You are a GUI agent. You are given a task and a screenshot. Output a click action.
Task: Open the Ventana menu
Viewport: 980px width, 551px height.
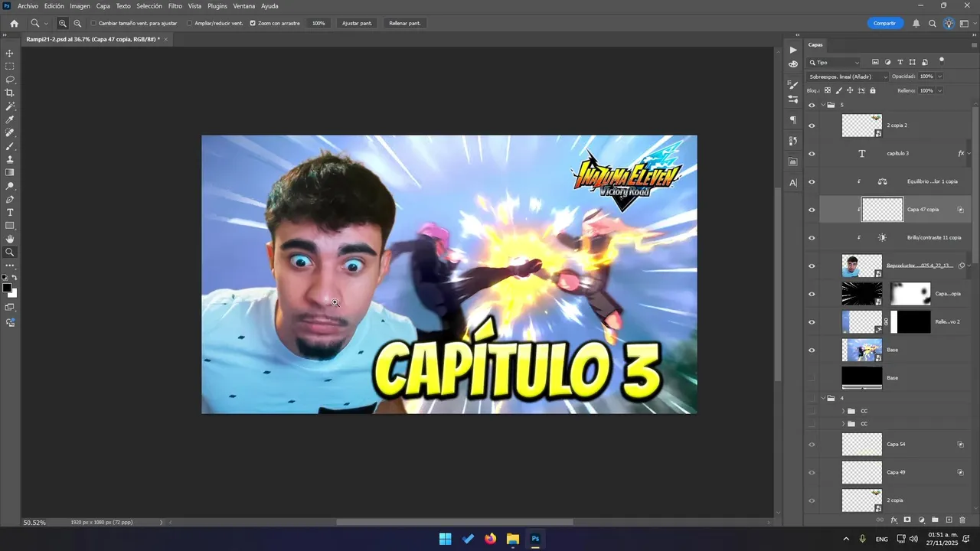[x=244, y=6]
